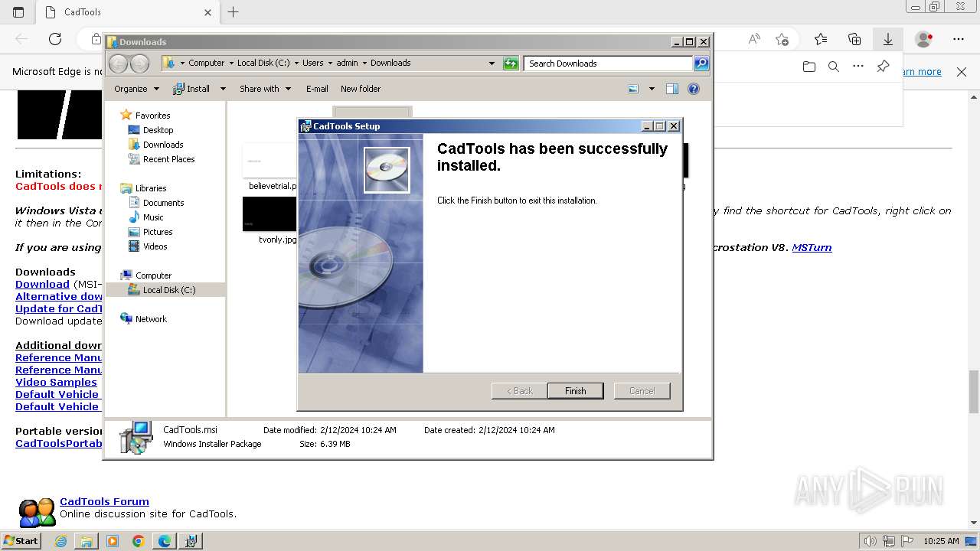The height and width of the screenshot is (551, 980).
Task: Open Recent Places in navigation pane
Action: 168,159
